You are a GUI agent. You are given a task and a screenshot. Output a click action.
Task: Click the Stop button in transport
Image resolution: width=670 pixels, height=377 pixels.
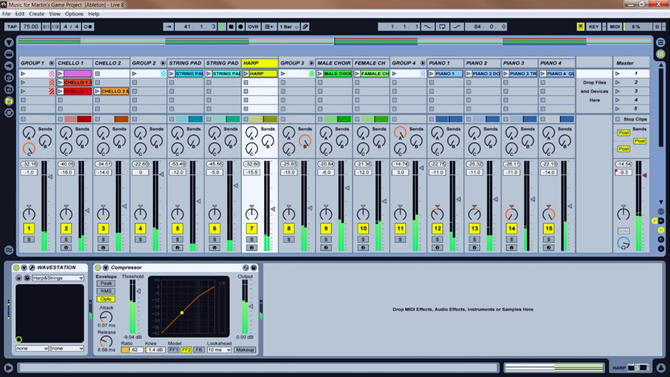231,27
